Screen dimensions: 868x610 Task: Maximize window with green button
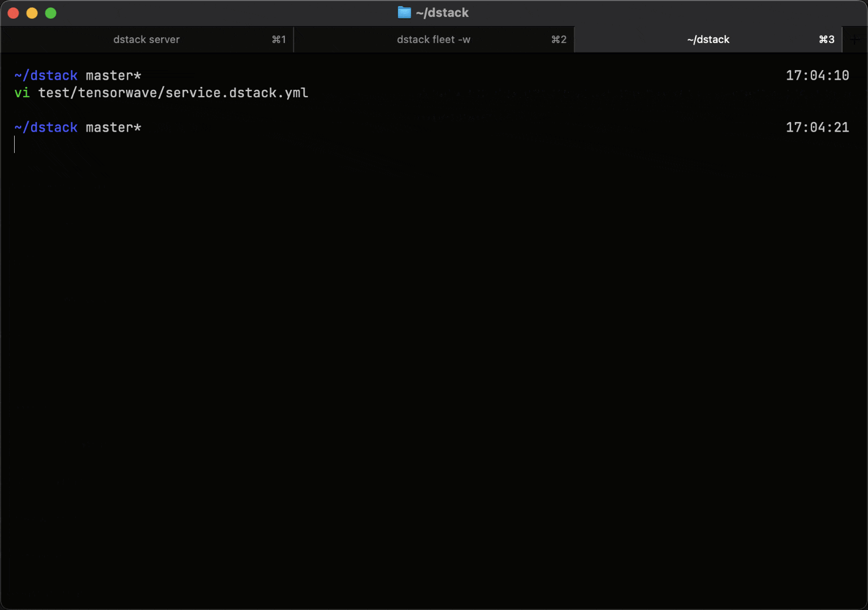[51, 13]
